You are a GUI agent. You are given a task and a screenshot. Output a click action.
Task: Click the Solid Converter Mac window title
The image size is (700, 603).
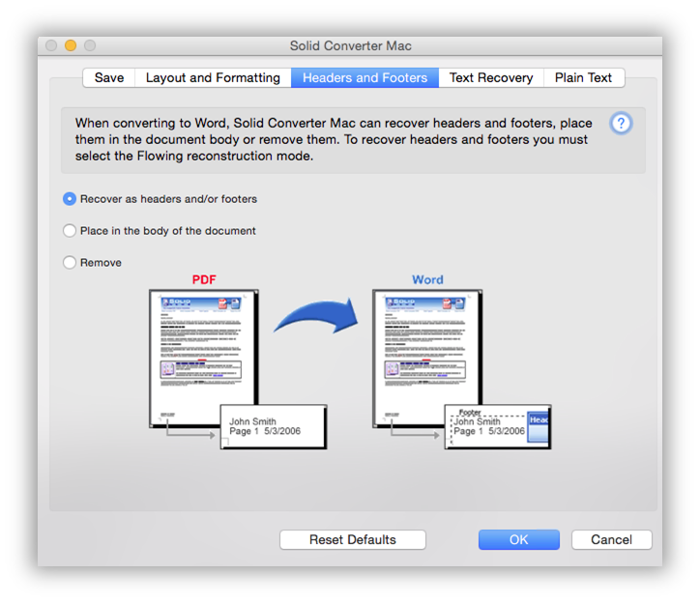point(350,46)
